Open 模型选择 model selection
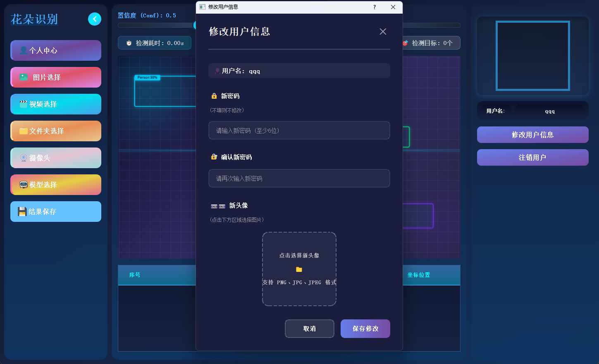The image size is (599, 364). 56,185
